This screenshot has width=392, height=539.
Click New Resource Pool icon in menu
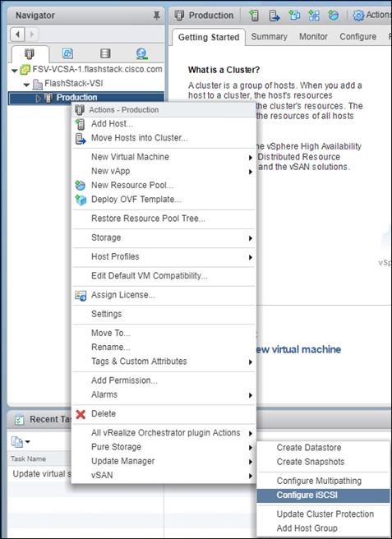tap(80, 186)
